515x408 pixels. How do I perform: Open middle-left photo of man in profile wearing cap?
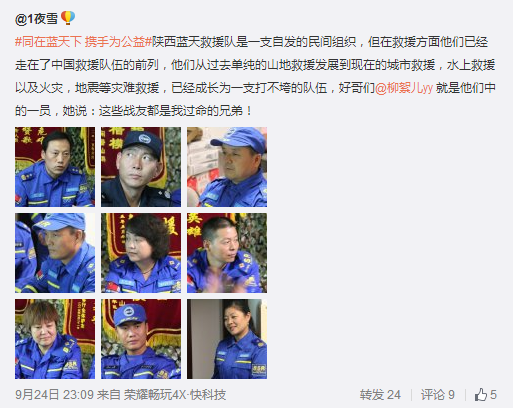[x=55, y=253]
